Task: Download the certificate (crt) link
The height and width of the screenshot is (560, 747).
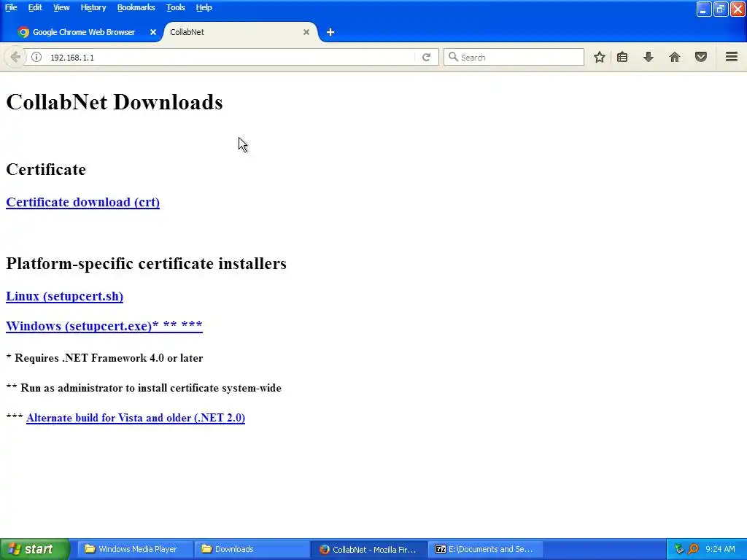Action: tap(83, 202)
